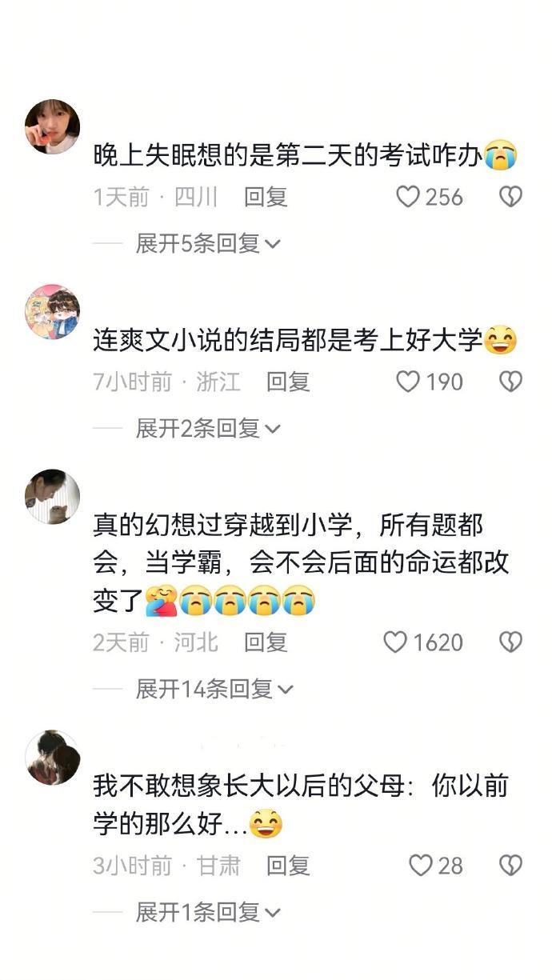The image size is (552, 980).
Task: Dislike the 河北 user's comment
Action: (x=510, y=642)
